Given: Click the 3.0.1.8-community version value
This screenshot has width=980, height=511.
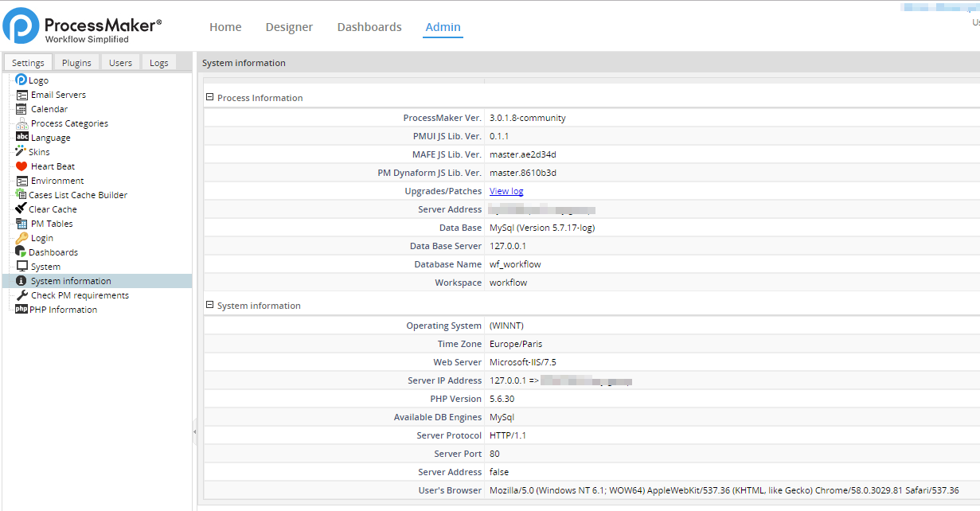Looking at the screenshot, I should tap(528, 118).
